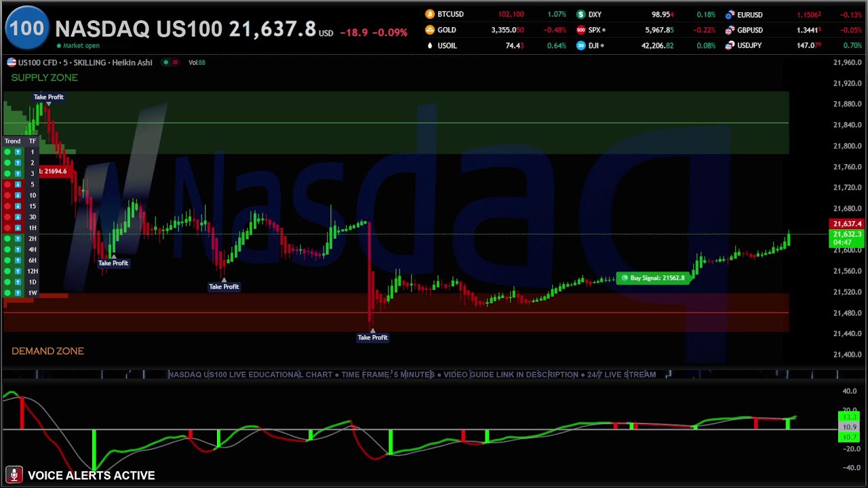Click the red trend dot in row 30

(7, 217)
